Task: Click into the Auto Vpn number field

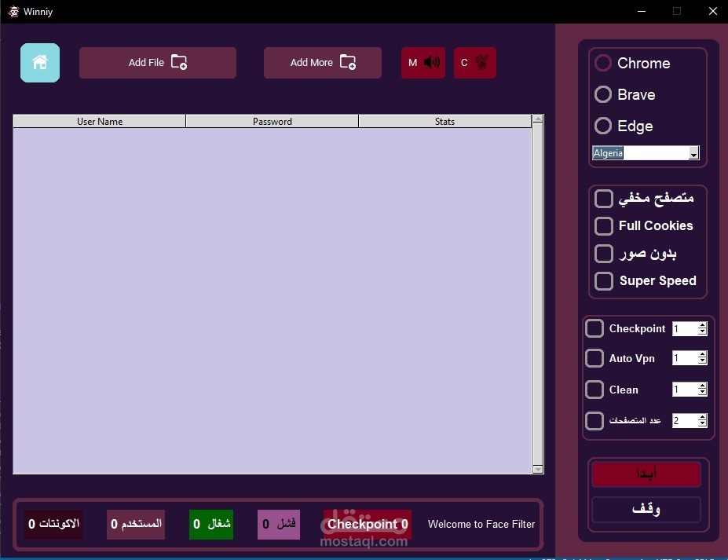Action: pos(686,358)
